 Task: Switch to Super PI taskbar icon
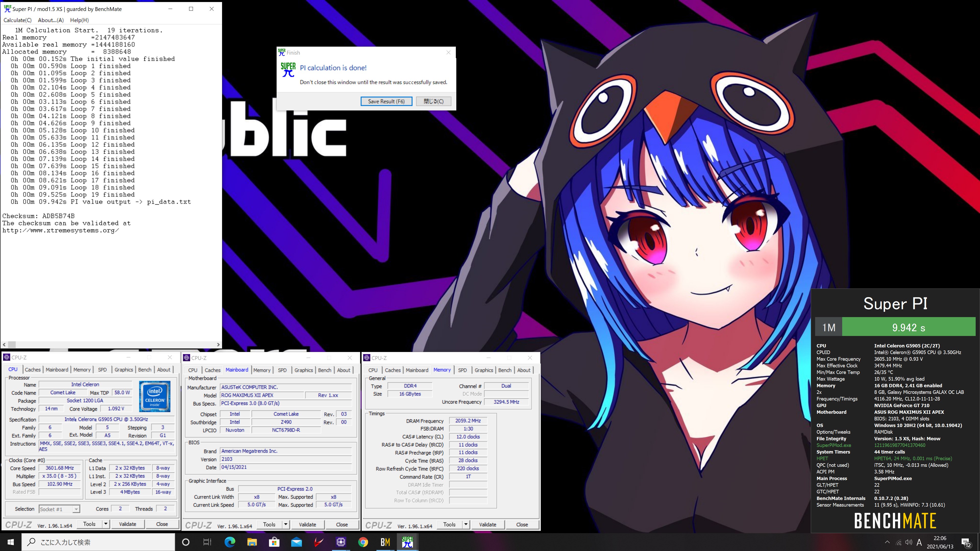pyautogui.click(x=408, y=542)
